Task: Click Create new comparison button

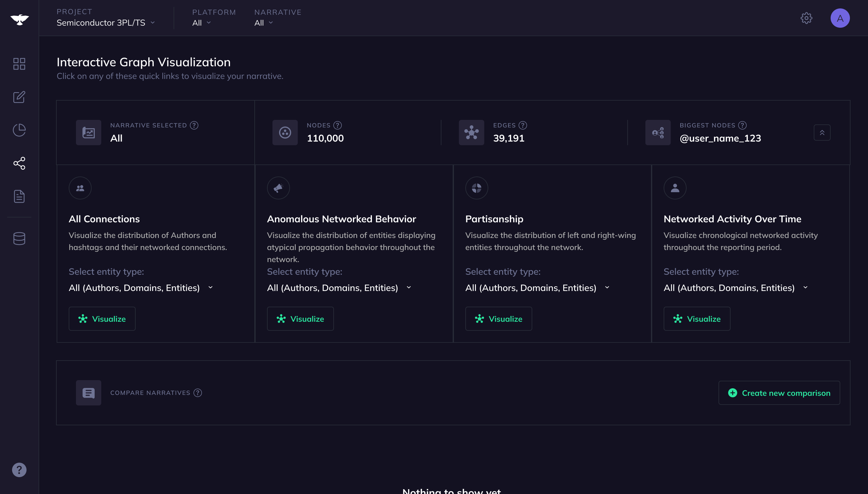Action: (x=779, y=393)
